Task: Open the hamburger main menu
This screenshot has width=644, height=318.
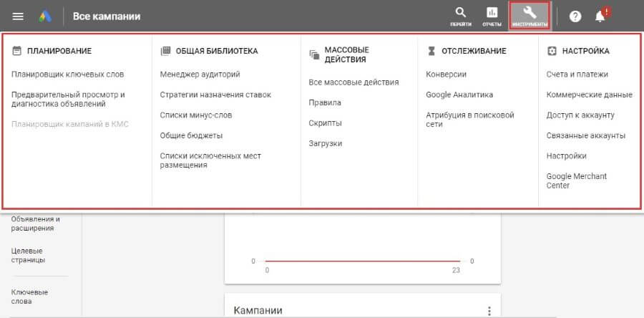Action: point(19,16)
